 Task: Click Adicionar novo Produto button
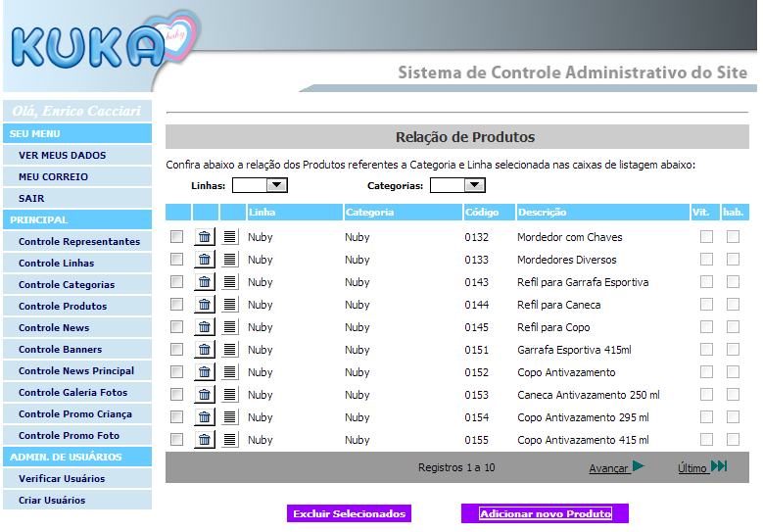(545, 513)
